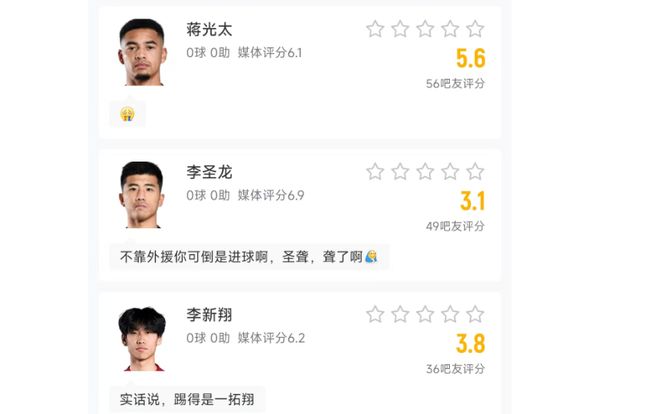Open the crying emoji comment under 蒋光太
This screenshot has width=660, height=414.
(x=127, y=114)
